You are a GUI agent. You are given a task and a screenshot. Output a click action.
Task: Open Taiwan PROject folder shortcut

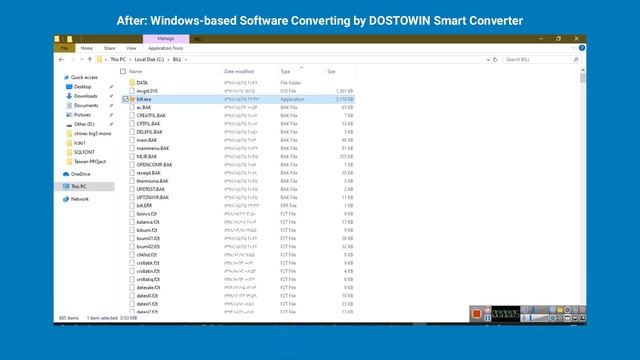[86, 162]
